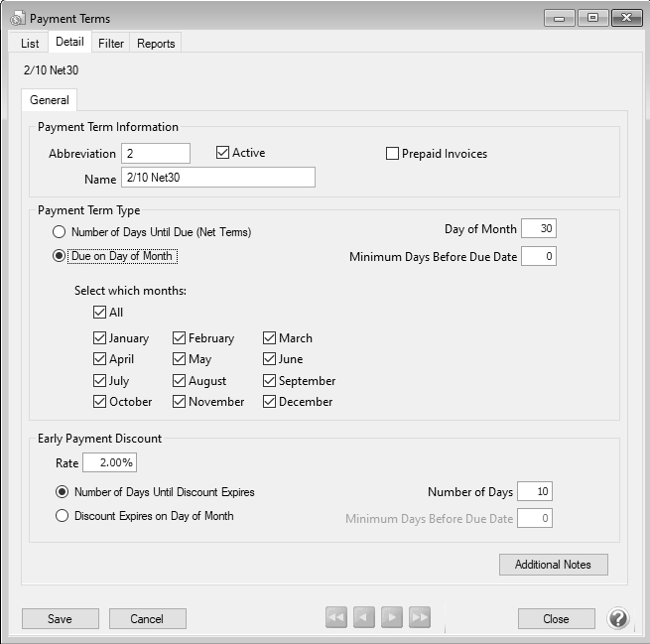Image resolution: width=650 pixels, height=644 pixels.
Task: Click the Name text field
Action: pyautogui.click(x=217, y=177)
